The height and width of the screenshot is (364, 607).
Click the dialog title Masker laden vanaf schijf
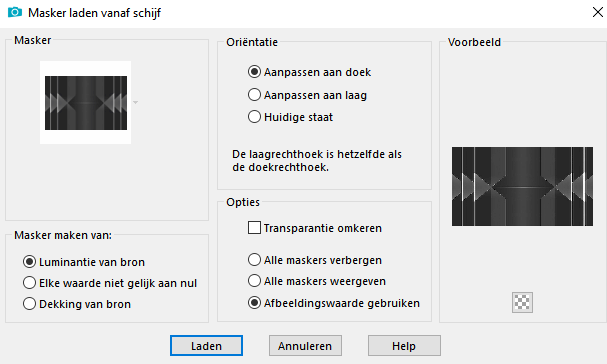94,13
